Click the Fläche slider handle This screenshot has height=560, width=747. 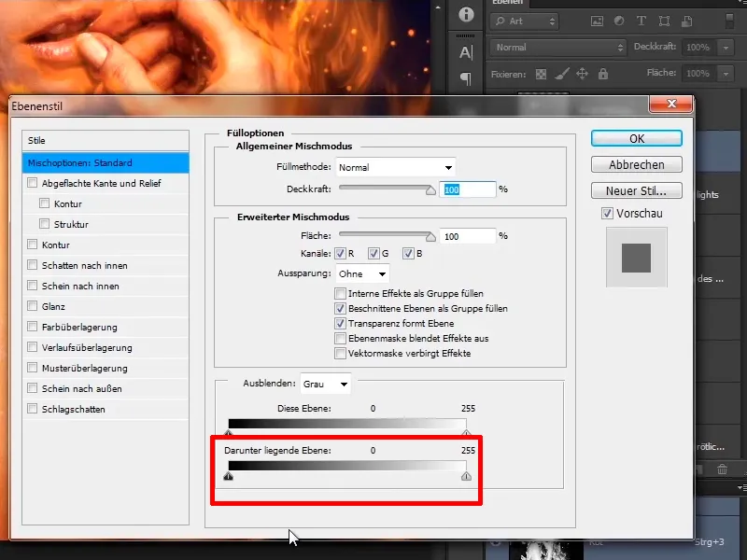click(x=430, y=237)
